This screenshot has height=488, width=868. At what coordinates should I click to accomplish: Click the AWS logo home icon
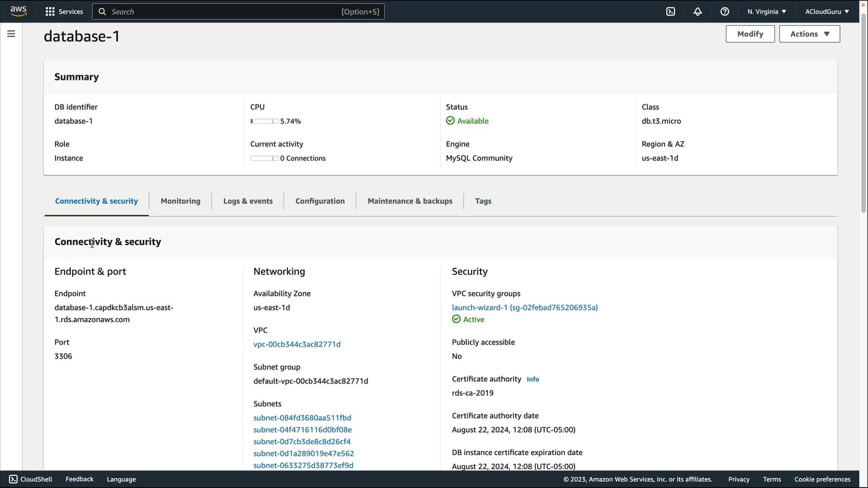click(19, 11)
